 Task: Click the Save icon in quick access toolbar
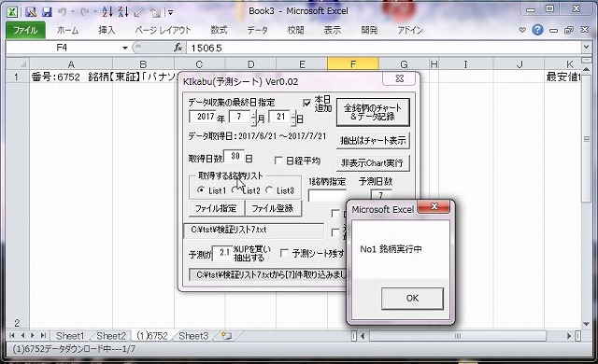pyautogui.click(x=47, y=12)
